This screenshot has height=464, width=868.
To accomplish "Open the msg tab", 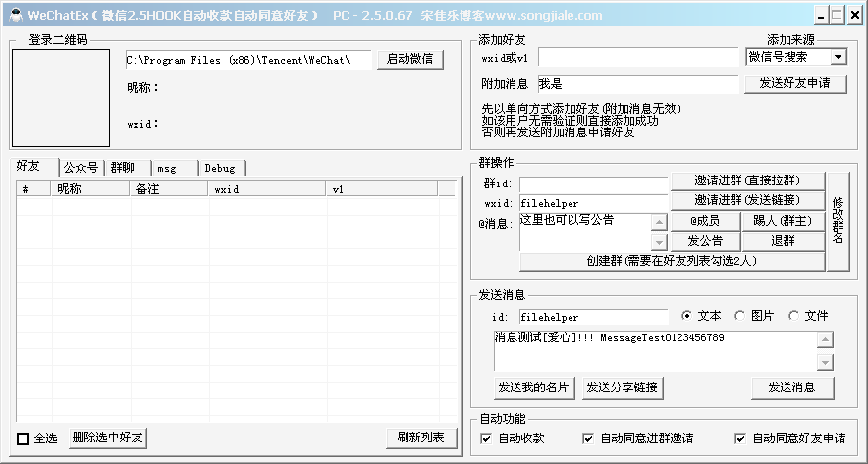I will click(x=175, y=168).
